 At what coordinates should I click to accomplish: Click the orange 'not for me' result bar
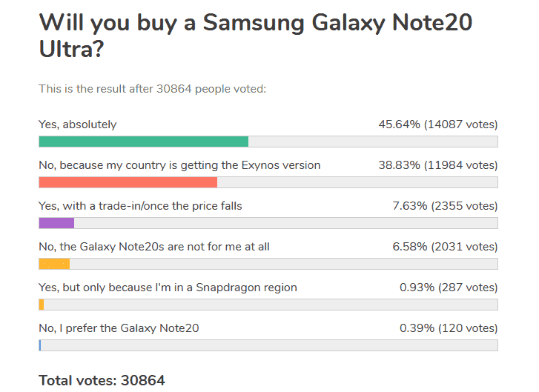tap(54, 264)
